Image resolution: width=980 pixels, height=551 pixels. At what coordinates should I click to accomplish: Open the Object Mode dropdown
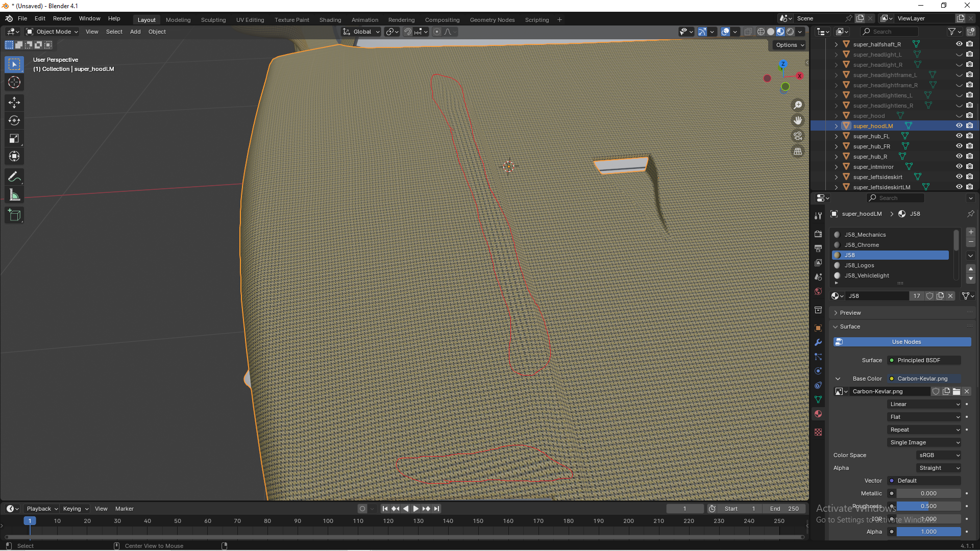pos(52,32)
